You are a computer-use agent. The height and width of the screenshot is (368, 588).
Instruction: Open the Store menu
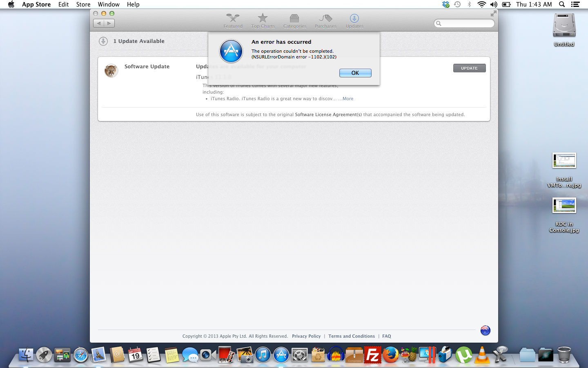[x=83, y=4]
